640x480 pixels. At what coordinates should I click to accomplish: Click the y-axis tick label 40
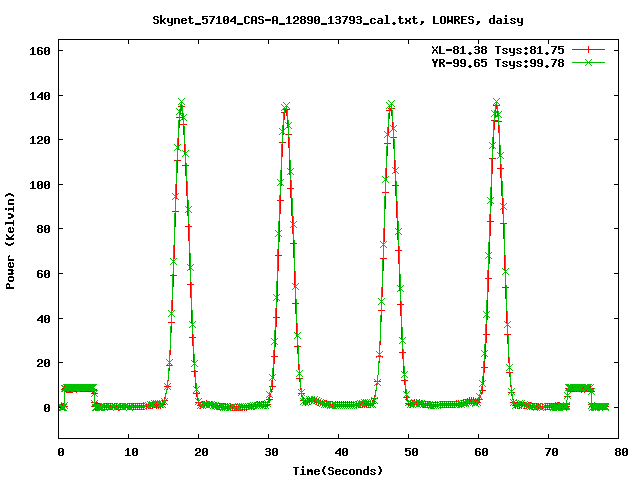click(43, 319)
